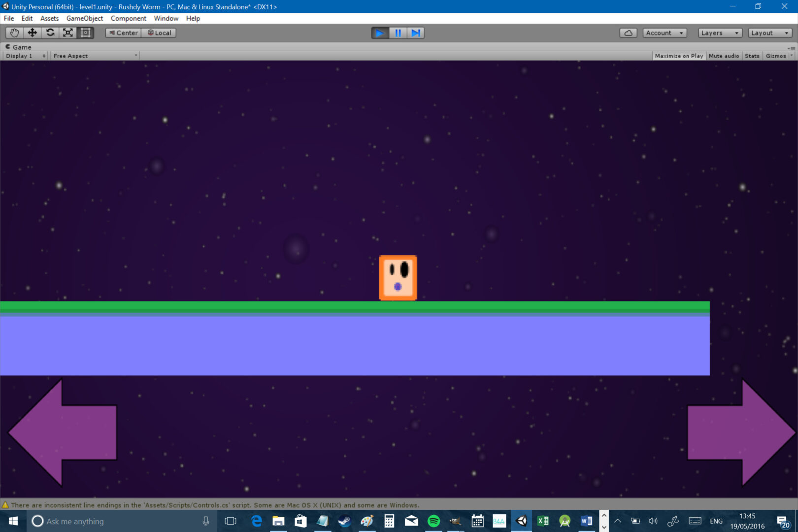
Task: Click the Center pivot button
Action: (x=123, y=33)
